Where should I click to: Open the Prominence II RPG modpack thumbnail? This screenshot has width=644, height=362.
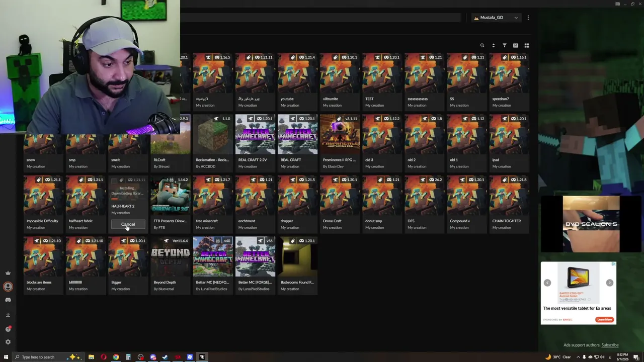coord(340,135)
